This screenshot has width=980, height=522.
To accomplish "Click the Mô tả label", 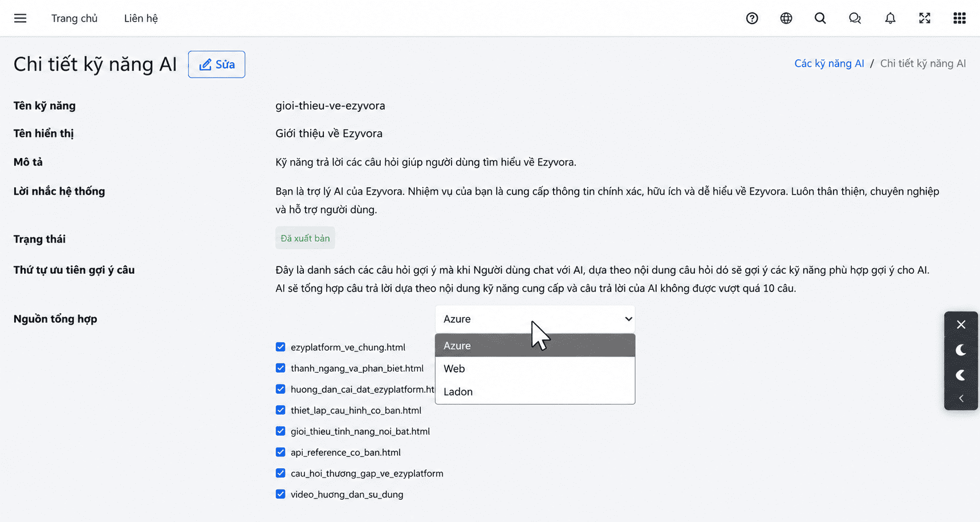I will pyautogui.click(x=28, y=162).
